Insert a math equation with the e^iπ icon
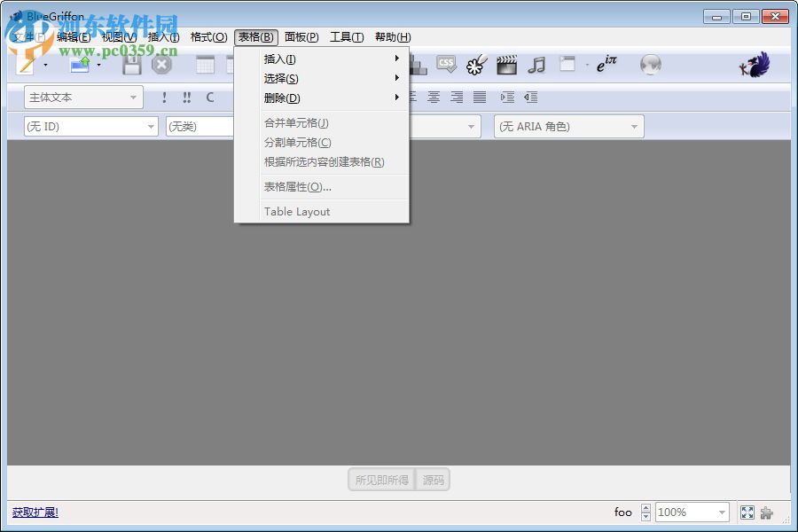 pyautogui.click(x=606, y=62)
